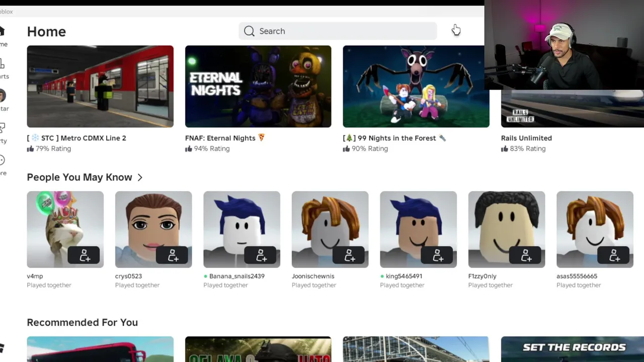Open F1zzy0nly avatar picture

pyautogui.click(x=507, y=229)
